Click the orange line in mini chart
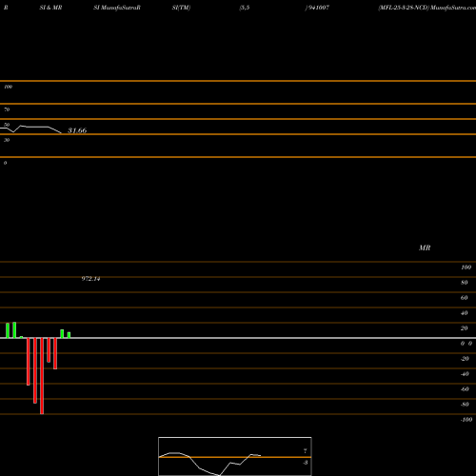Viewport: 476px width, 476px height. point(235,457)
